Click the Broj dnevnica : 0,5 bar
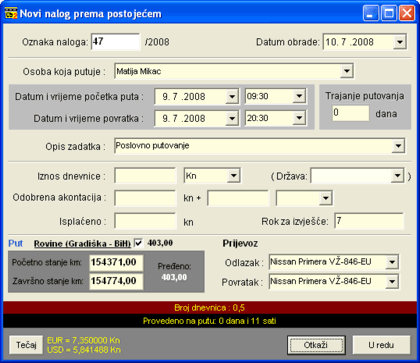Viewport: 420px width, 363px height. pos(210,308)
